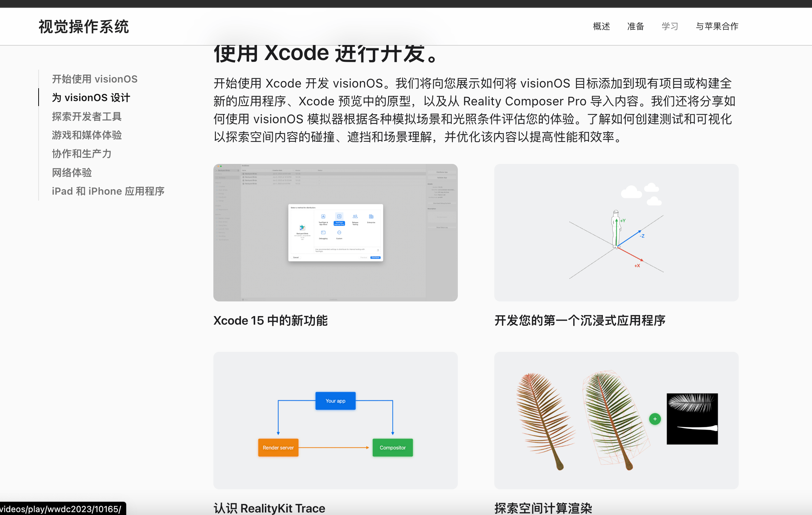Screen dimensions: 812x515
Task: Open the palm leaves rendering thumbnail
Action: point(617,420)
